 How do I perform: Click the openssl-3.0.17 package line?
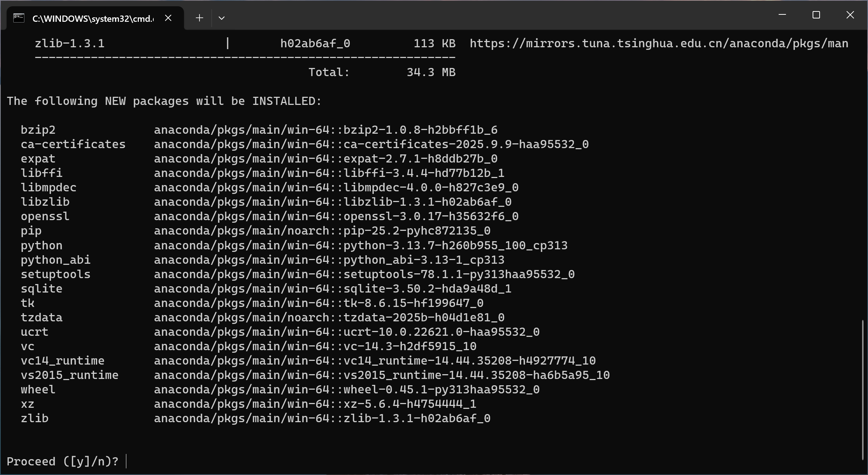point(431,216)
